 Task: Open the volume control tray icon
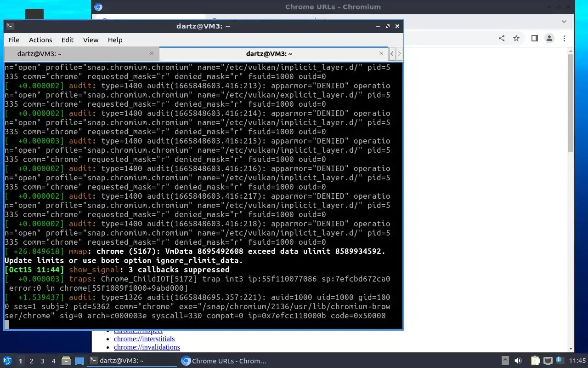[518, 361]
